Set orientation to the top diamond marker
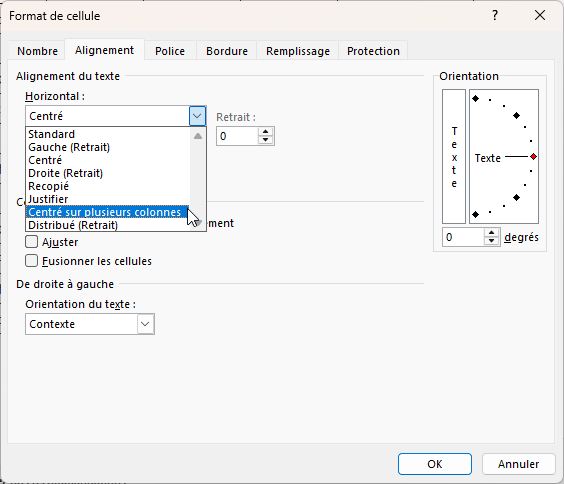The height and width of the screenshot is (484, 564). [476, 99]
